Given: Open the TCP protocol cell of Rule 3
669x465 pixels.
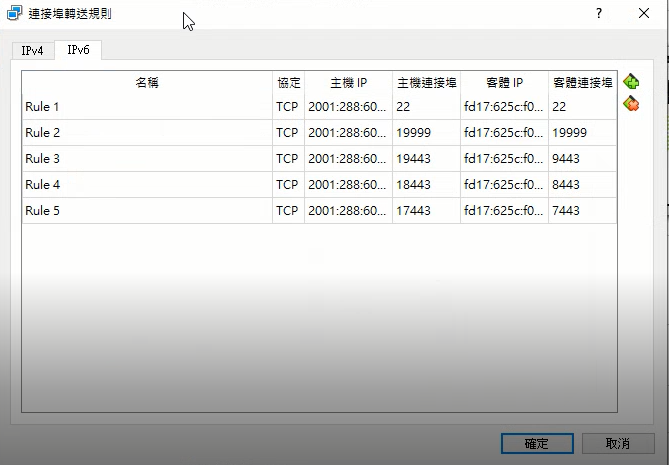Looking at the screenshot, I should point(288,159).
